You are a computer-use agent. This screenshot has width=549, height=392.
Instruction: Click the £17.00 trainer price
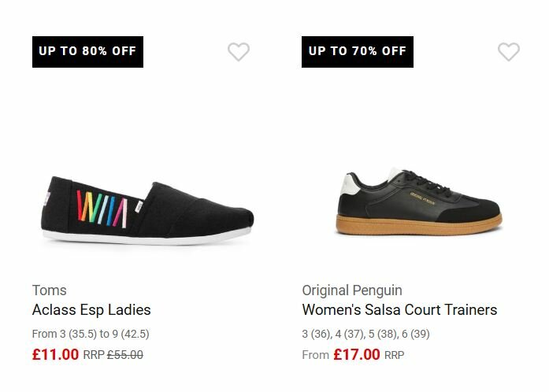[357, 354]
